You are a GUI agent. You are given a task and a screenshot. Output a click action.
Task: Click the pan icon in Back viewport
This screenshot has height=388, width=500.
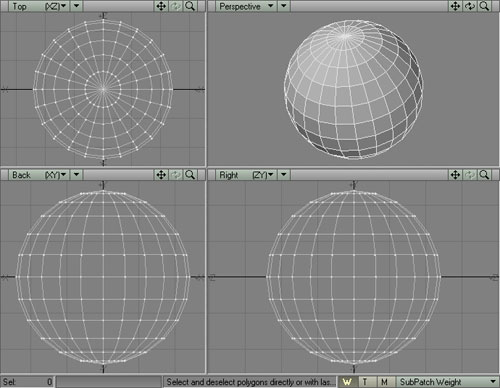coord(161,175)
